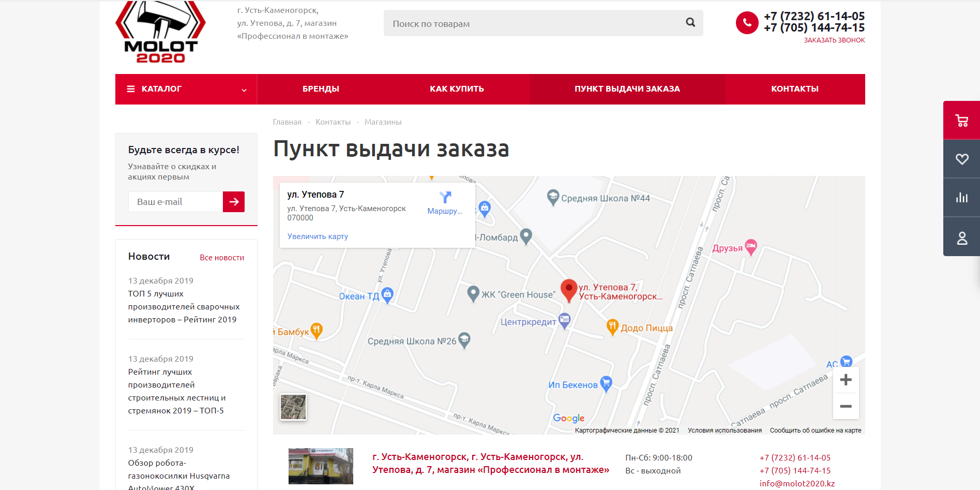Click the red Утепова 7 map marker
Viewport: 980px width, 490px height.
click(x=568, y=290)
